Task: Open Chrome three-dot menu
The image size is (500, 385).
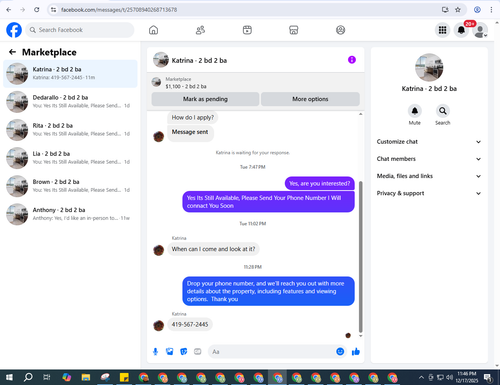Action: point(491,10)
